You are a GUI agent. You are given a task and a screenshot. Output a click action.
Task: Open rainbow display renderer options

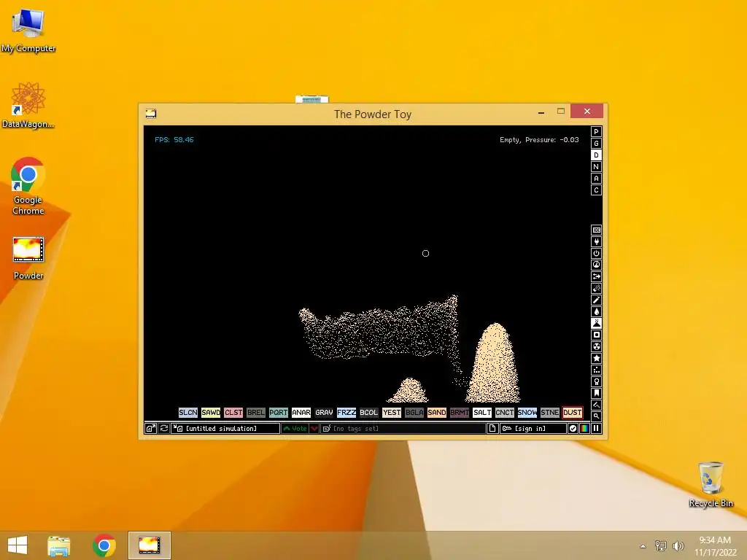pos(584,429)
